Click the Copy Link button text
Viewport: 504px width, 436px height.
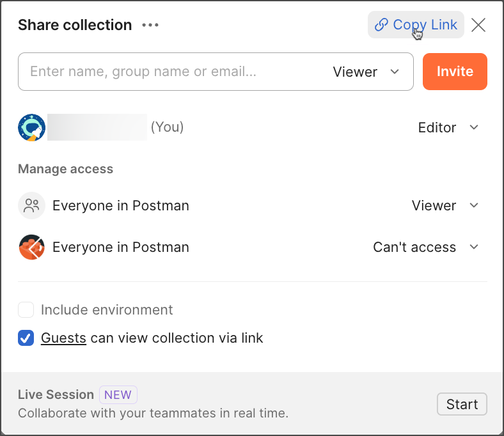425,25
